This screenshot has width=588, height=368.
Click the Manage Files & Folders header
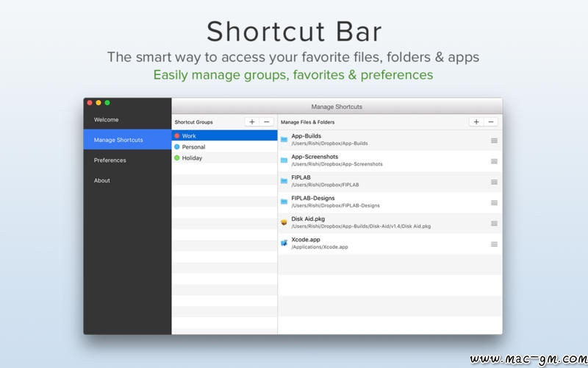tap(307, 122)
